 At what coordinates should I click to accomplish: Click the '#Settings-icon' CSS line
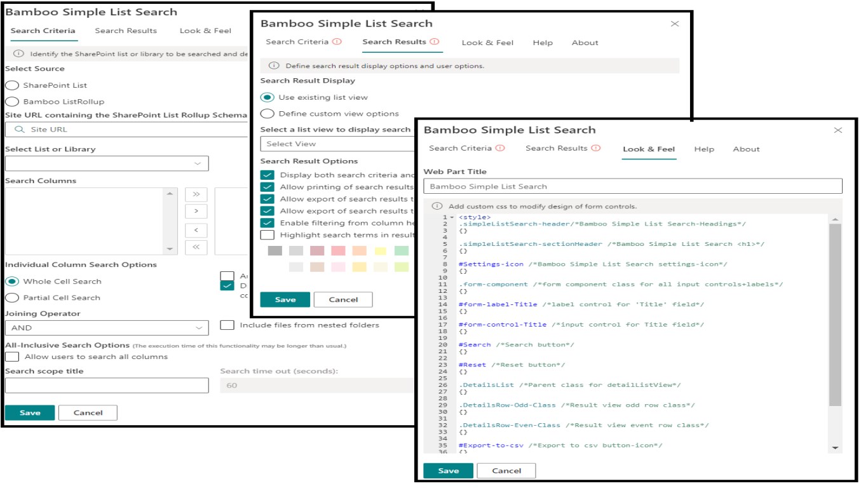593,264
